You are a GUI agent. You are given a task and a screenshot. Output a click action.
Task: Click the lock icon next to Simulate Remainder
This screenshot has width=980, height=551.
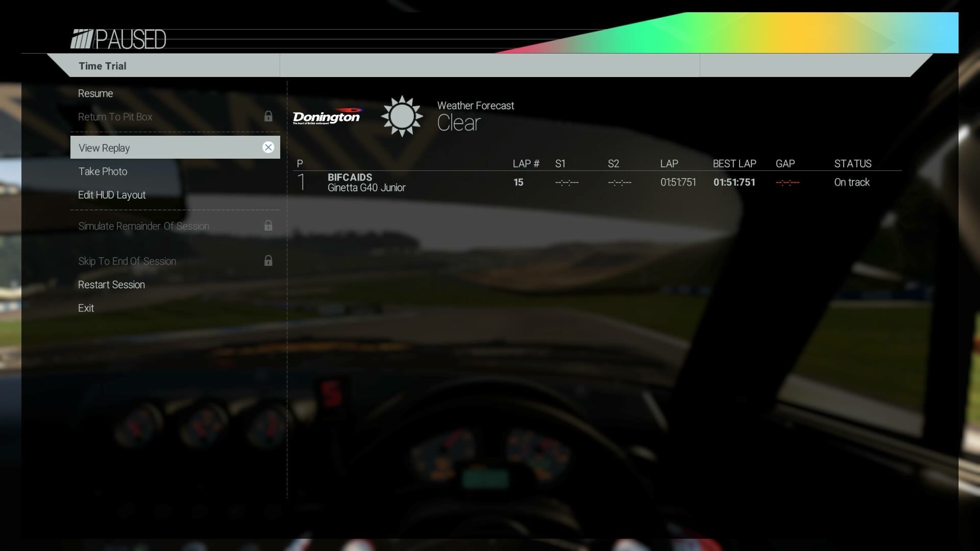(x=268, y=226)
